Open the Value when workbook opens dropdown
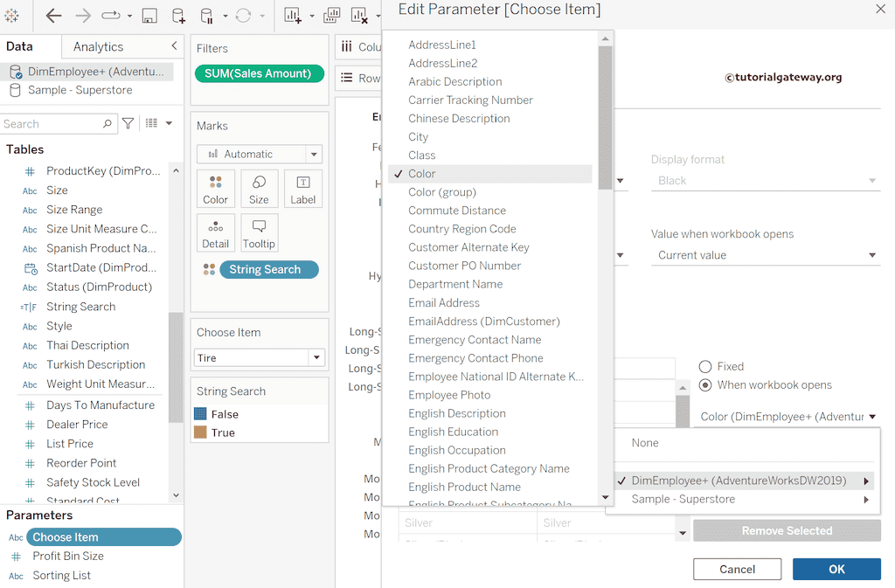Viewport: 895px width, 588px height. coord(766,255)
